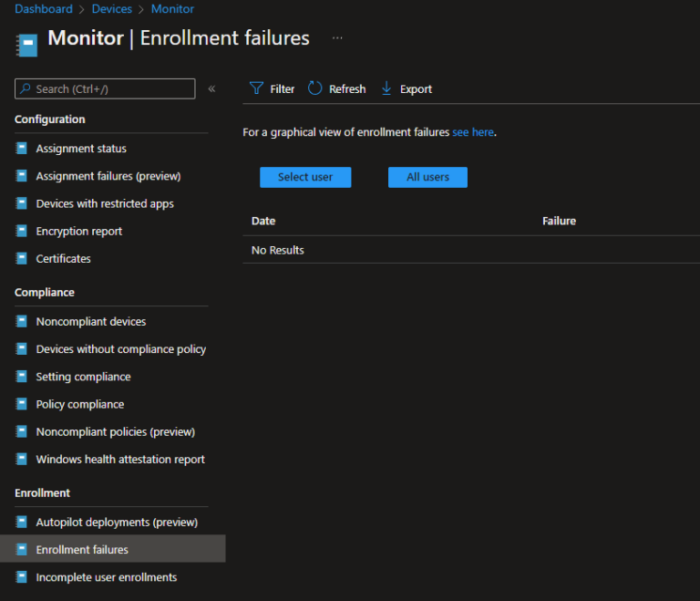Sort by Failure column header
The image size is (700, 601).
[559, 221]
